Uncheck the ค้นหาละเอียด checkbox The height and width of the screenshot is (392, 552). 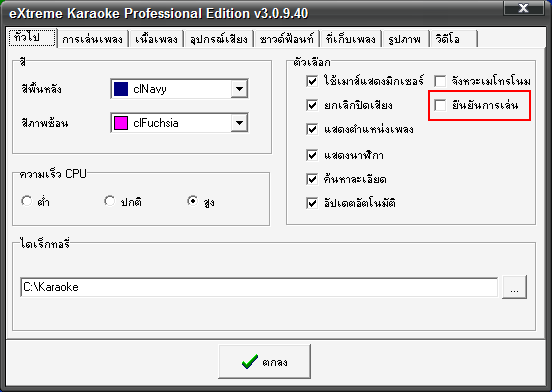pyautogui.click(x=312, y=179)
